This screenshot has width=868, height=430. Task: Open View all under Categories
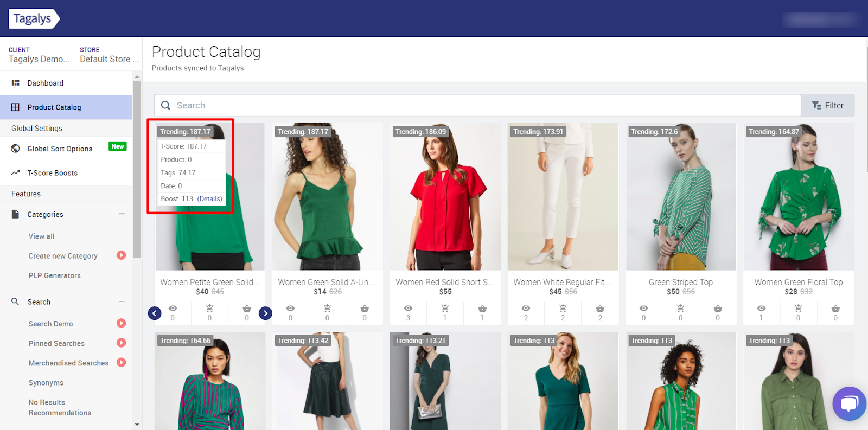click(41, 236)
